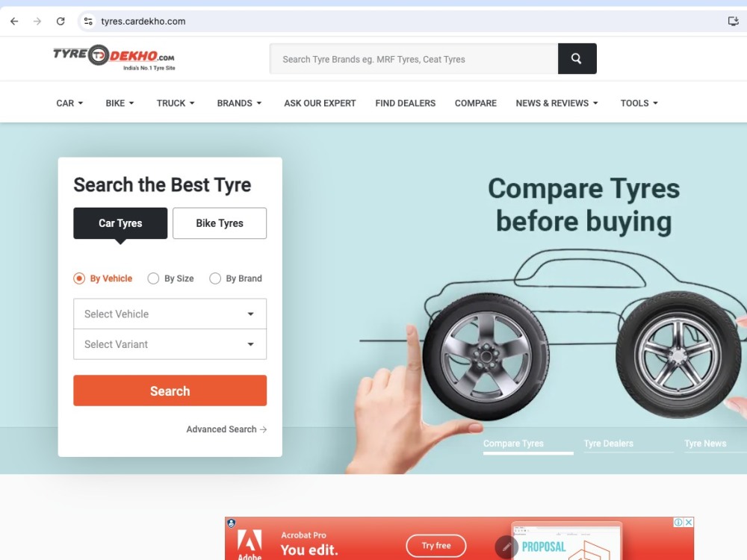
Task: Click the magnifier search button
Action: click(577, 58)
